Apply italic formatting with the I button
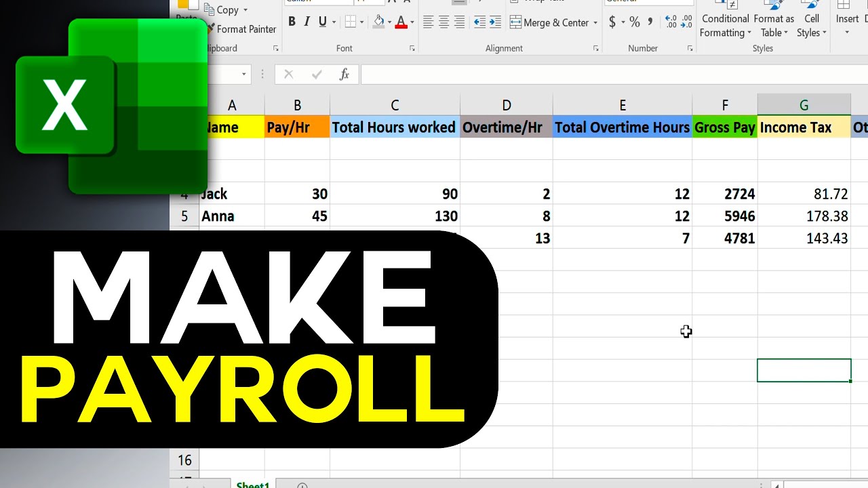 (307, 22)
